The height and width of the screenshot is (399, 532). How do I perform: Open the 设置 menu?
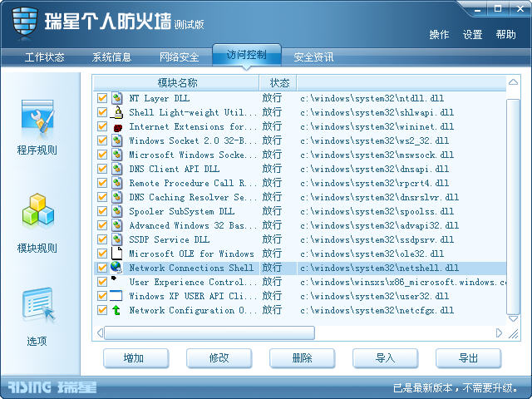[473, 35]
